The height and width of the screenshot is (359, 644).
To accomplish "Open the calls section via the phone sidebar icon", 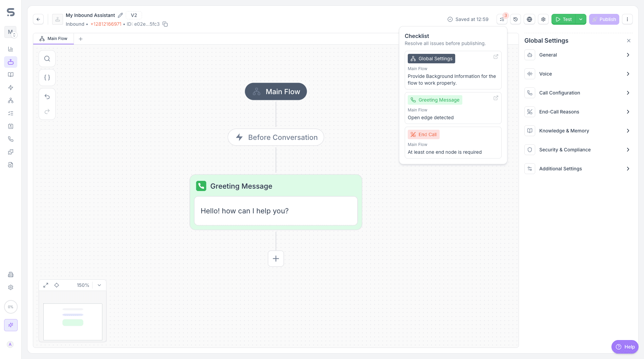I will coord(11,139).
